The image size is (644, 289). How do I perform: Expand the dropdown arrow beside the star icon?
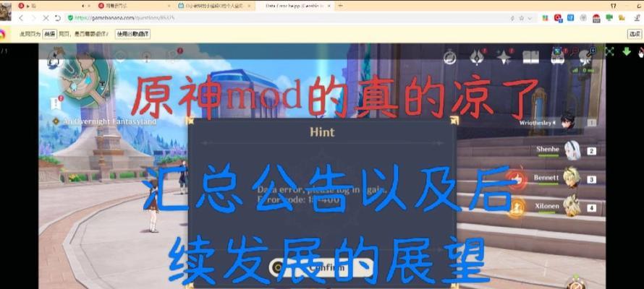click(530, 18)
